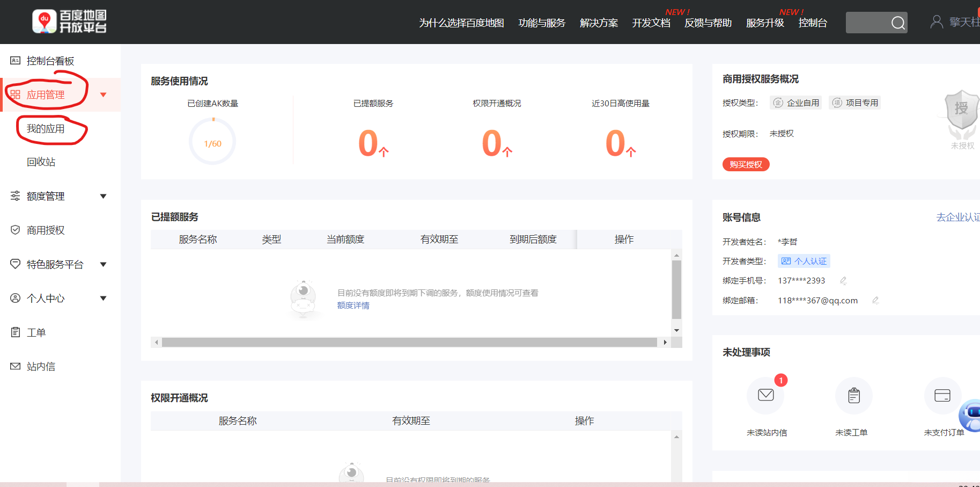Expand the 个人中心 menu arrow
The image size is (980, 487).
(104, 299)
